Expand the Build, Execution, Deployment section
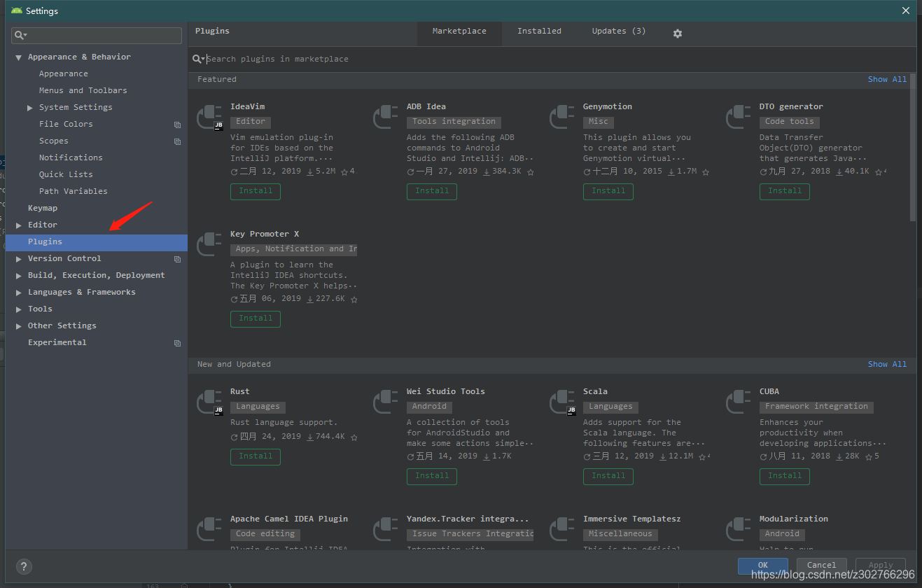The width and height of the screenshot is (922, 588). [x=19, y=276]
